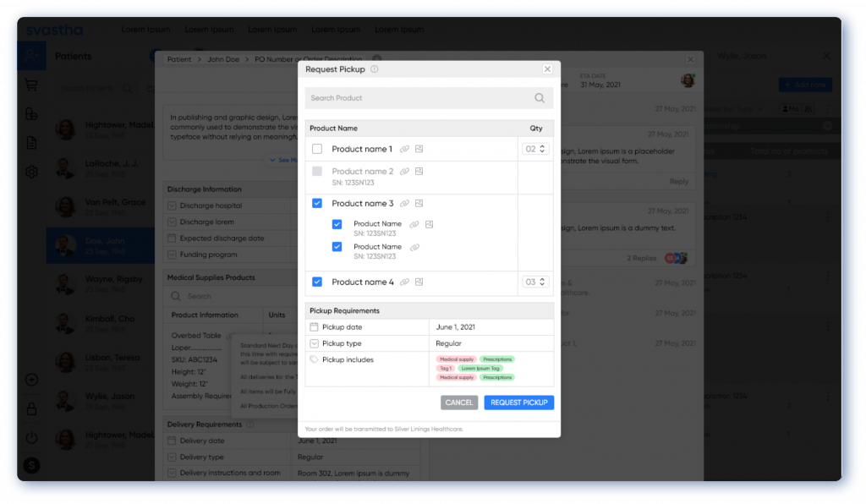Uncheck the Product name 3 checkbox
Viewport: 866px width, 504px height.
pos(317,204)
